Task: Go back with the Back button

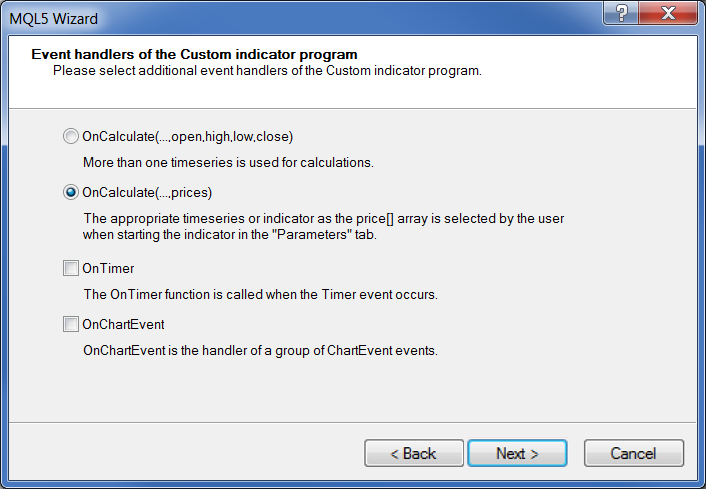Action: pos(413,453)
